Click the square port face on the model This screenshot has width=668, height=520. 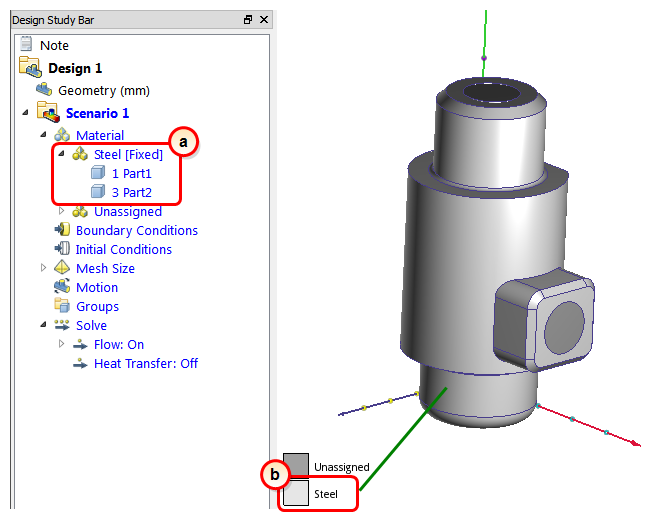coord(562,330)
